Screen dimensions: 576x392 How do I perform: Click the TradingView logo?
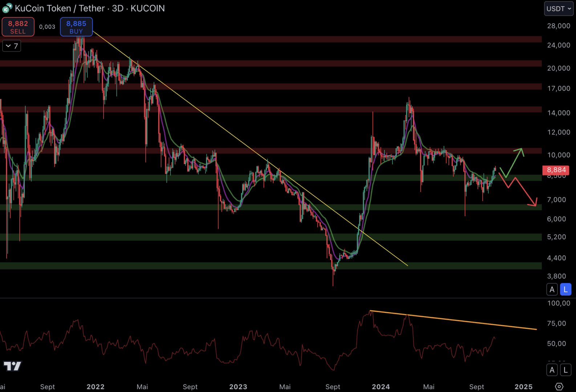coord(12,366)
